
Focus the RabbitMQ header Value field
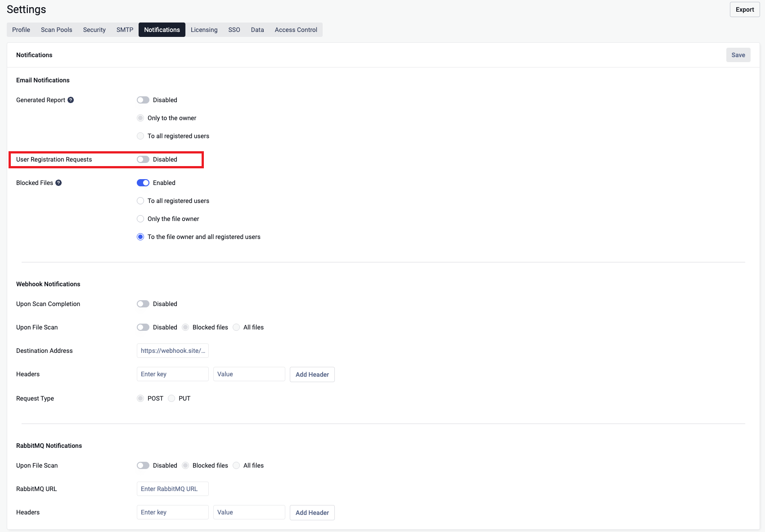[x=249, y=512]
